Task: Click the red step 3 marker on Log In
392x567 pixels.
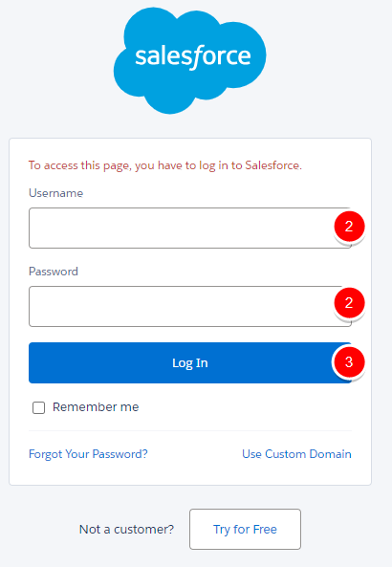Action: (x=349, y=362)
